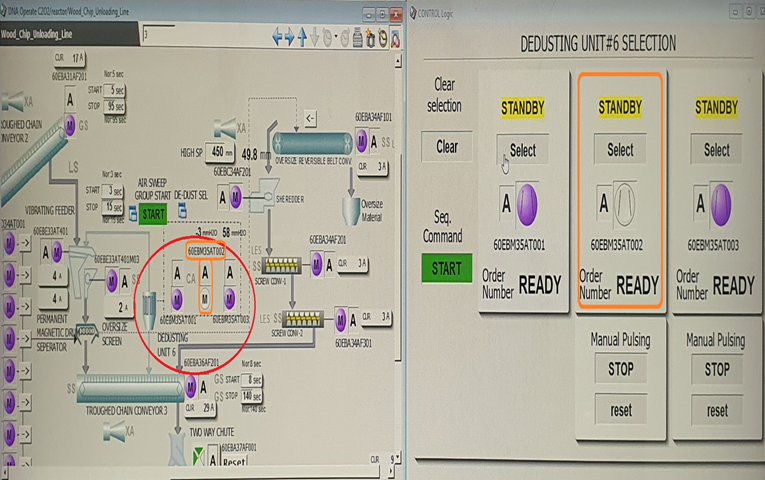Click Screw Conv-2 purple motor icon
This screenshot has height=480, width=765.
point(341,319)
